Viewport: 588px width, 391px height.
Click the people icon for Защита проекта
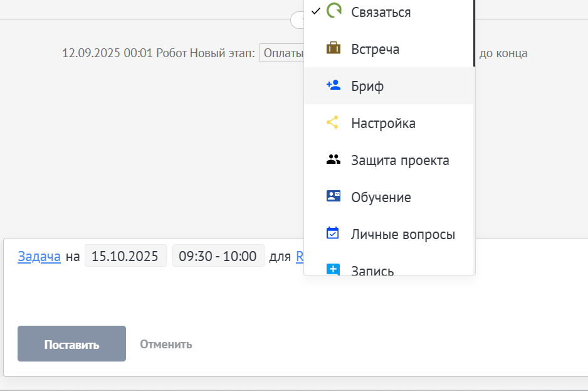pos(333,159)
